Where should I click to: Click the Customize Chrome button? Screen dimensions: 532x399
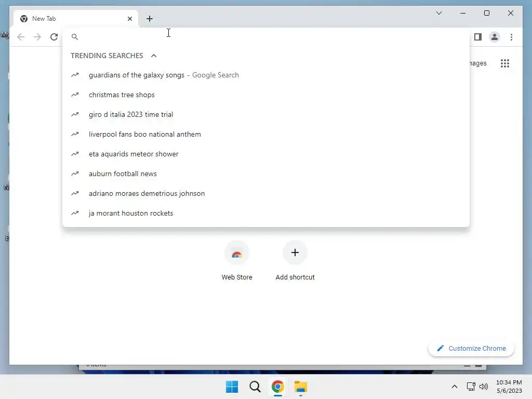point(471,348)
